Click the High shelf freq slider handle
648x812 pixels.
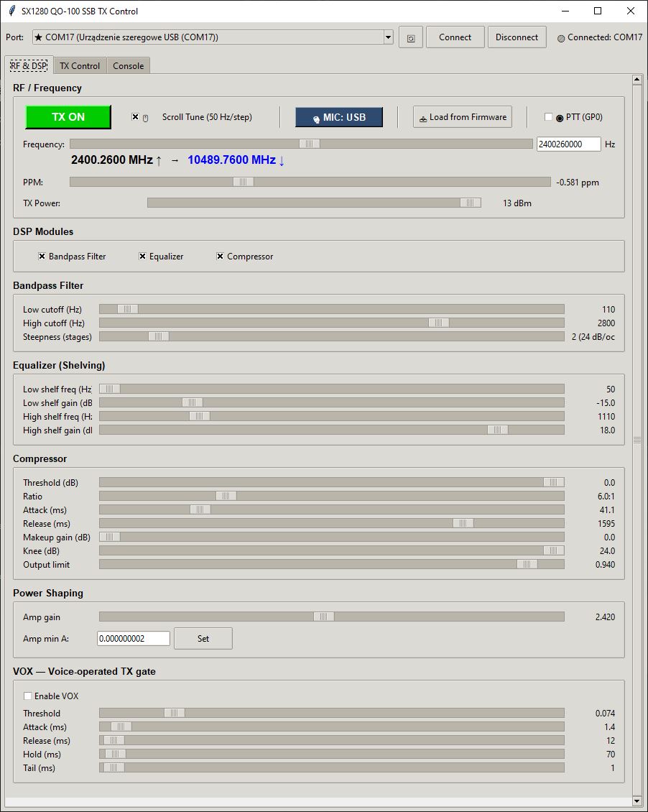(200, 416)
